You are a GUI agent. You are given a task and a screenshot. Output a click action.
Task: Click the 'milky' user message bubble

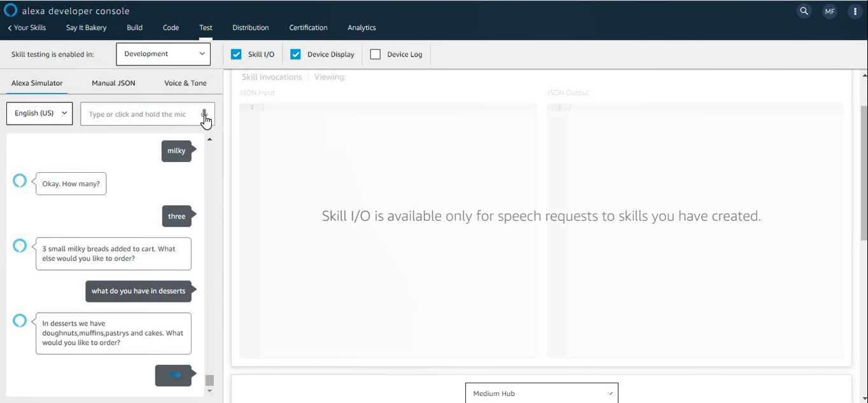pos(176,151)
